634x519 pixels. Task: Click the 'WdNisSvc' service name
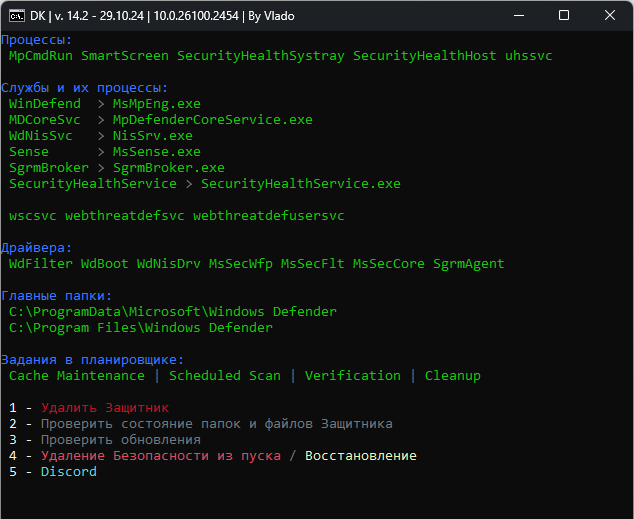[41, 136]
